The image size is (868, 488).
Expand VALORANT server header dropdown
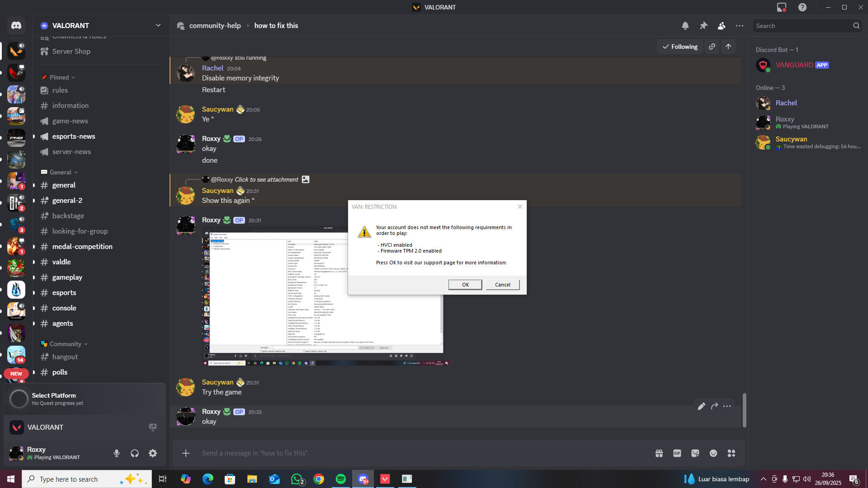158,25
